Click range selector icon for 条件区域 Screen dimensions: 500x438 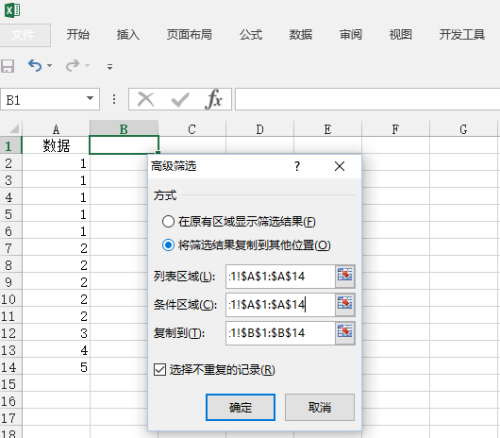345,305
